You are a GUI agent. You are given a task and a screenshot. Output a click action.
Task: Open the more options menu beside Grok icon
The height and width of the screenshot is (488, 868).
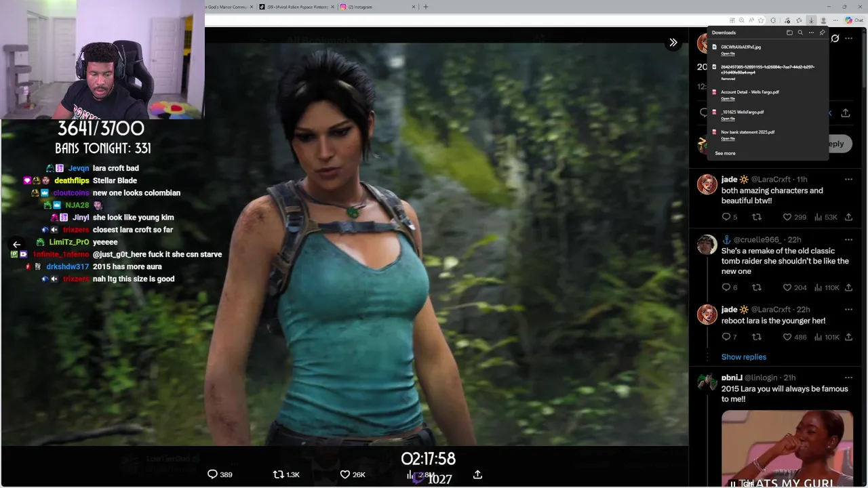(x=848, y=39)
